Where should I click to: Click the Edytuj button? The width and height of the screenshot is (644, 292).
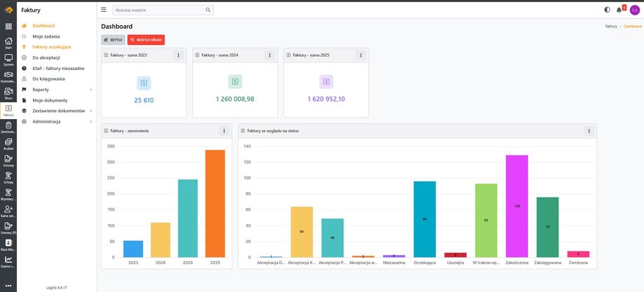pos(113,40)
